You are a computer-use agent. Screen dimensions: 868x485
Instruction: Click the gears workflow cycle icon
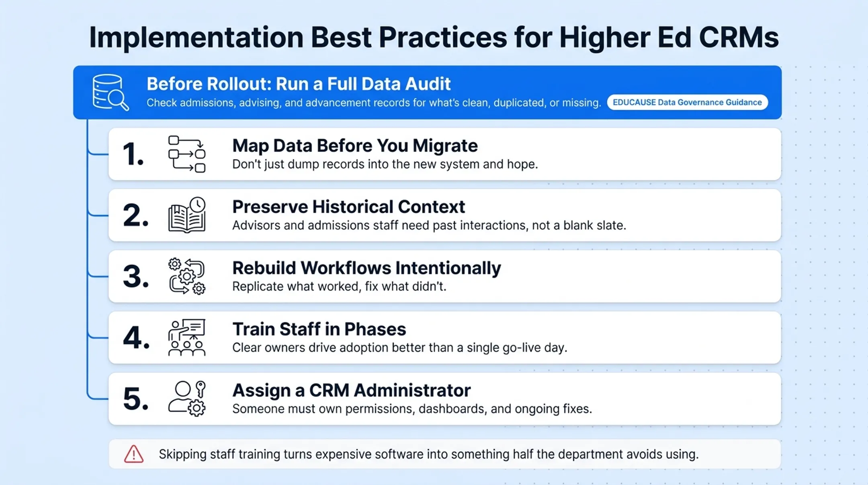(x=187, y=276)
